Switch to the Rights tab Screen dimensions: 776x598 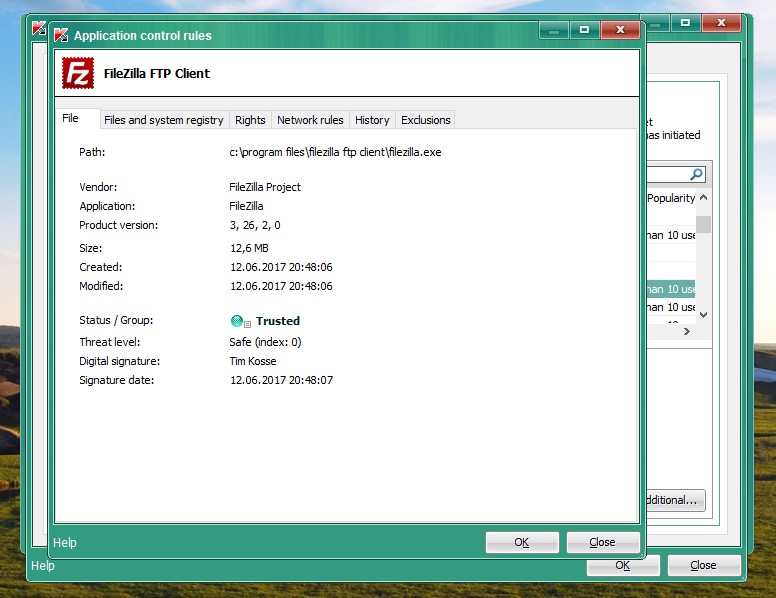(250, 120)
